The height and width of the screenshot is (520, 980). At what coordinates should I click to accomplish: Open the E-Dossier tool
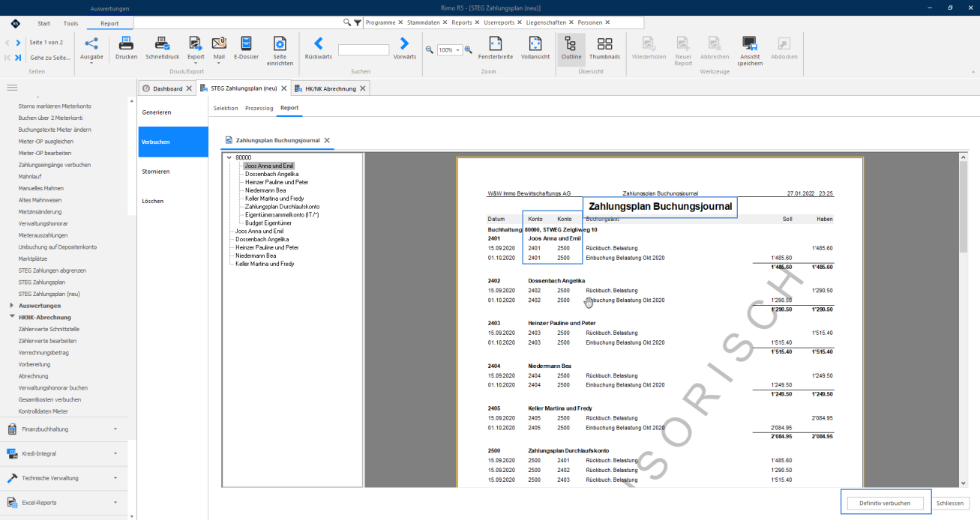(x=246, y=48)
